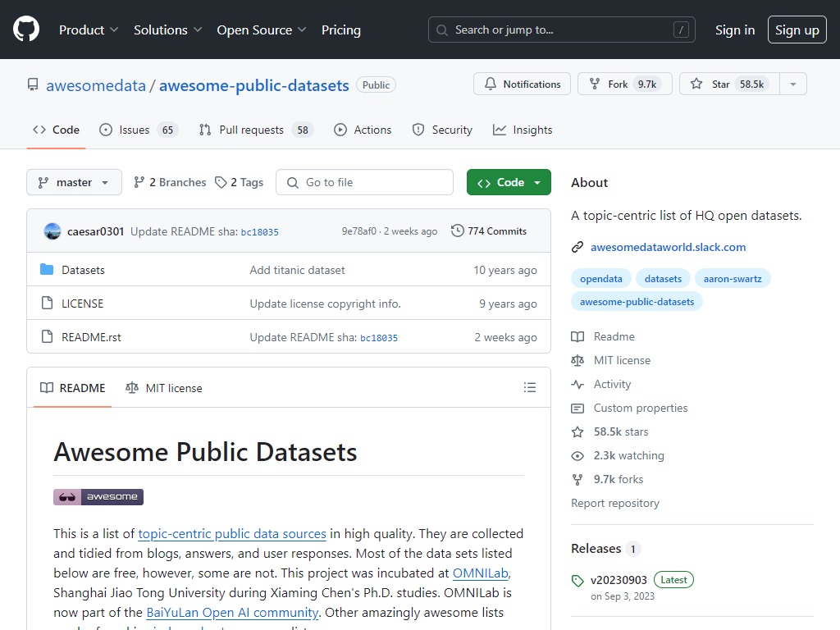Click the Notifications bell button
The height and width of the screenshot is (630, 840).
click(522, 84)
